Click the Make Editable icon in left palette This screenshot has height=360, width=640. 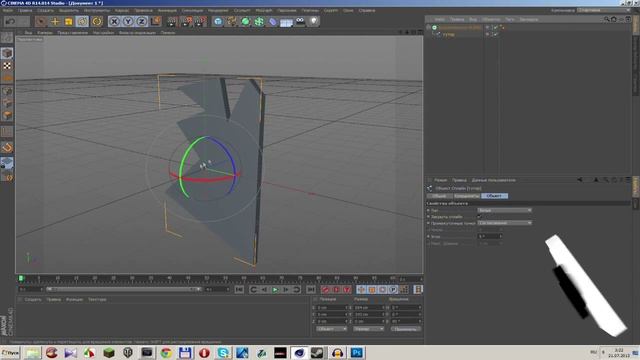click(x=7, y=38)
